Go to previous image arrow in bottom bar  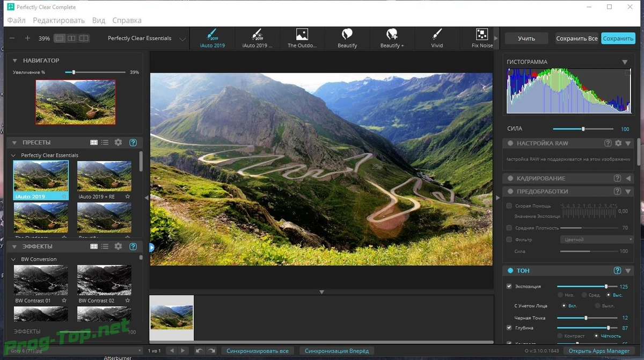pyautogui.click(x=172, y=350)
